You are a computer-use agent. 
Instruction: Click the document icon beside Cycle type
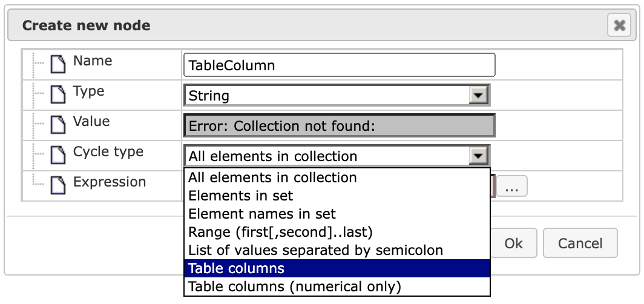point(58,155)
